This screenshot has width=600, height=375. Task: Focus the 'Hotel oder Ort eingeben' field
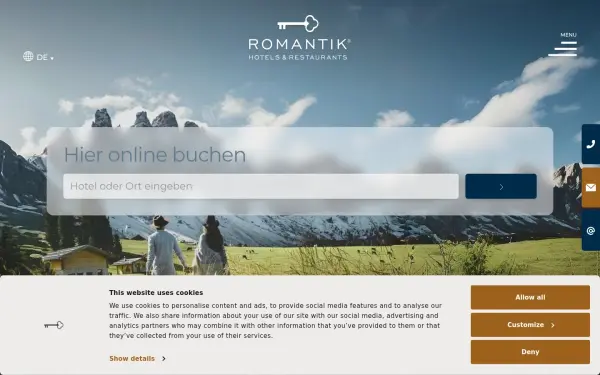coord(261,186)
